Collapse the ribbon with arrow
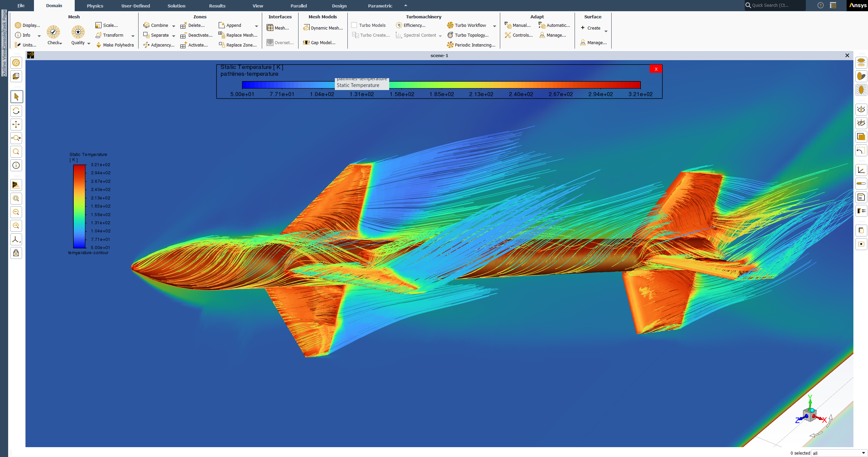Viewport: 868px width, 457px height. pos(405,5)
